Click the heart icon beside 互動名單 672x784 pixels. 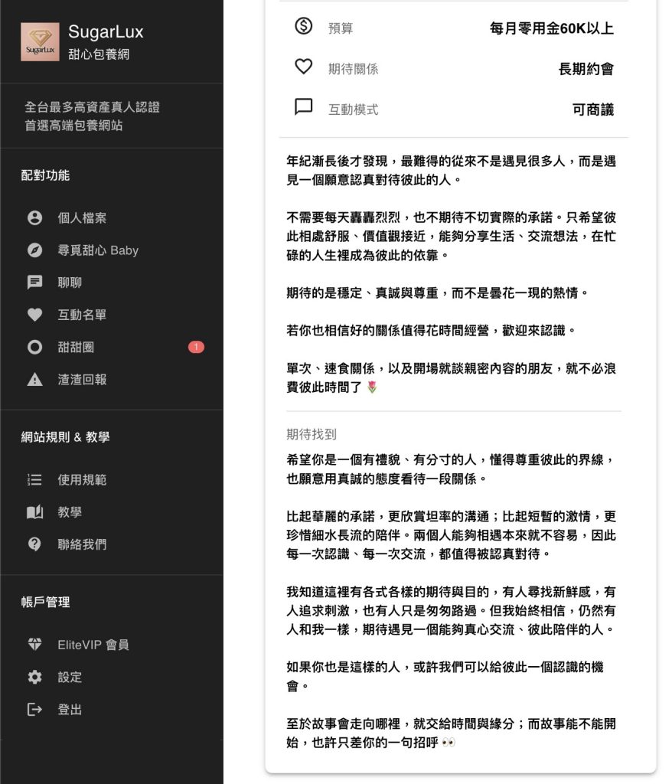(x=34, y=315)
